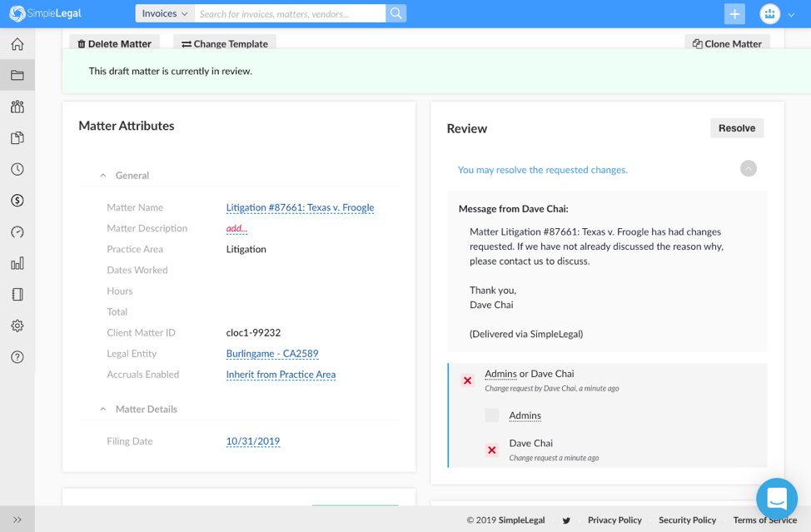The image size is (811, 532).
Task: Open the Terms of Service link
Action: point(765,520)
